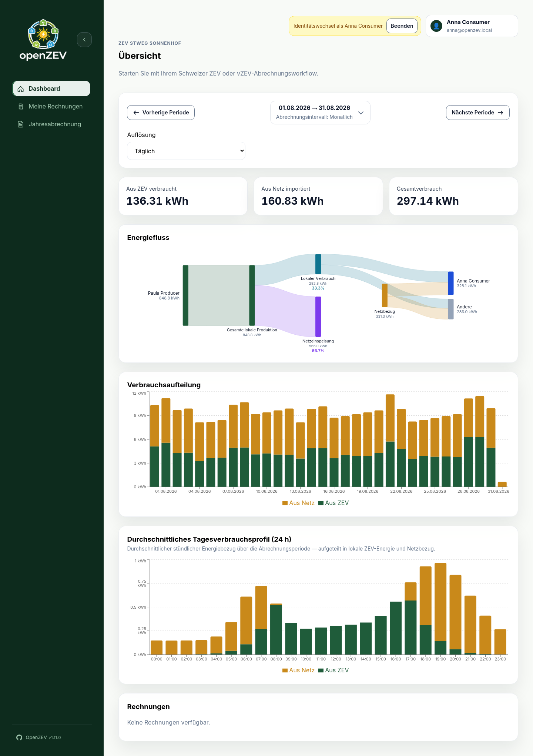This screenshot has height=756, width=533.
Task: Toggle Aus ZEV legend in Verbrauchsaufteilung
Action: coord(333,503)
